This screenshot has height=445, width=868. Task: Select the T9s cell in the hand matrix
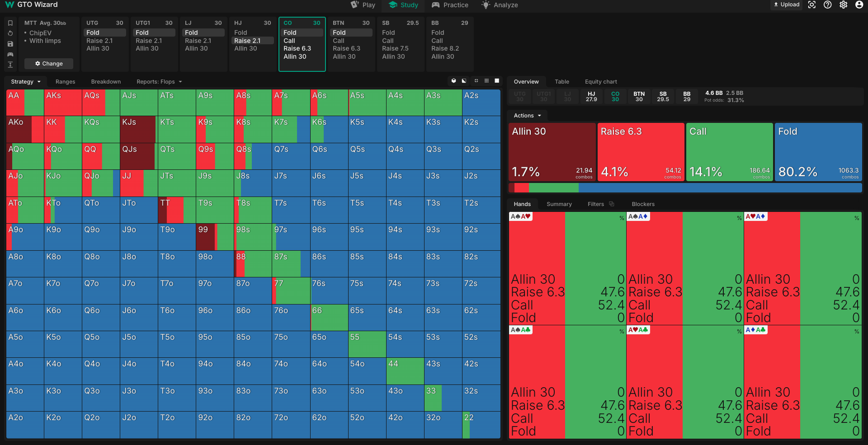215,210
